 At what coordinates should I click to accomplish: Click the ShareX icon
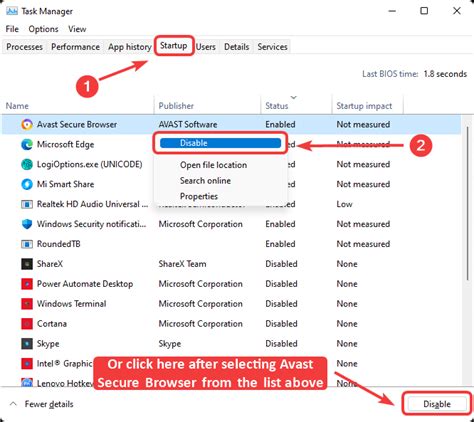pyautogui.click(x=27, y=264)
